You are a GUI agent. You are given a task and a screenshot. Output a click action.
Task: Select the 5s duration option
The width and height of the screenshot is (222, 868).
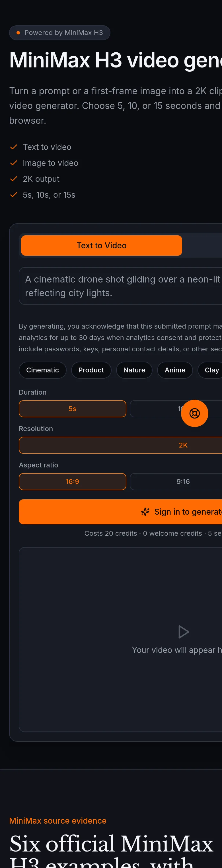coord(72,409)
